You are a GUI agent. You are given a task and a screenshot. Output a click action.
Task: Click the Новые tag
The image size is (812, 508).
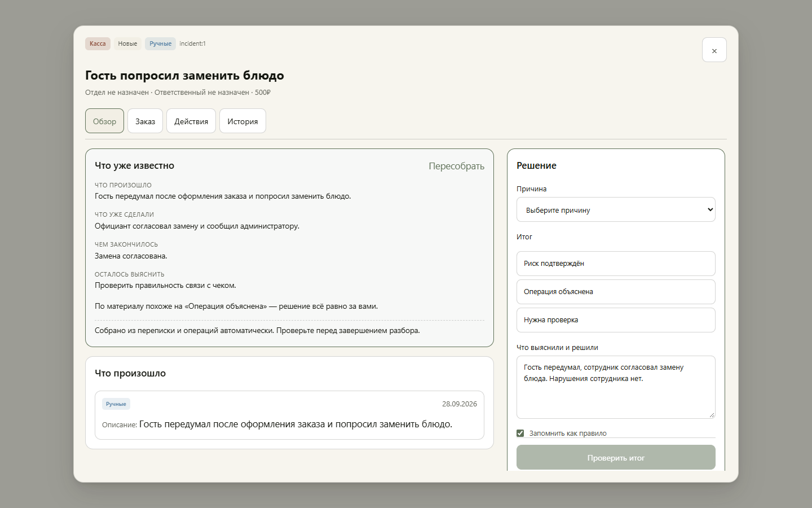point(127,43)
